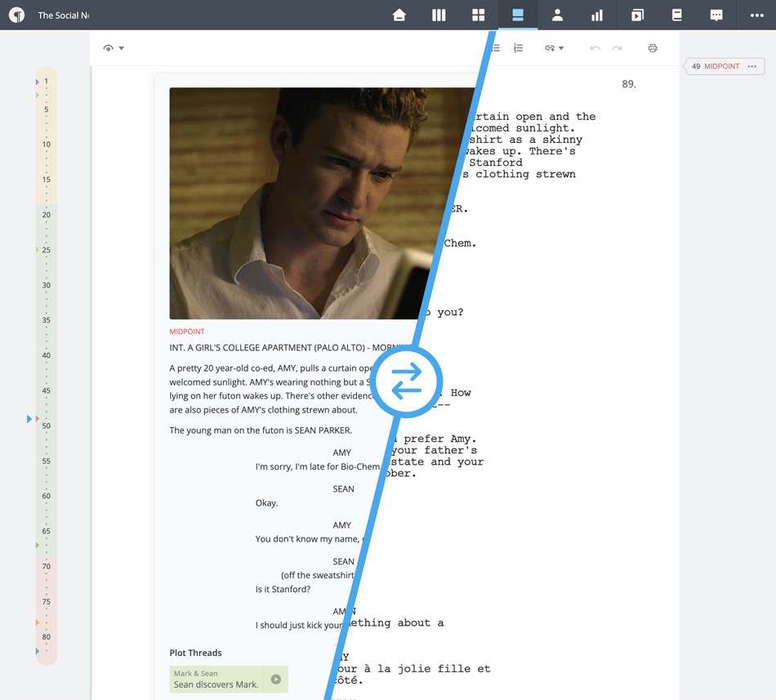Open the top bar more options ellipsis

coord(756,16)
